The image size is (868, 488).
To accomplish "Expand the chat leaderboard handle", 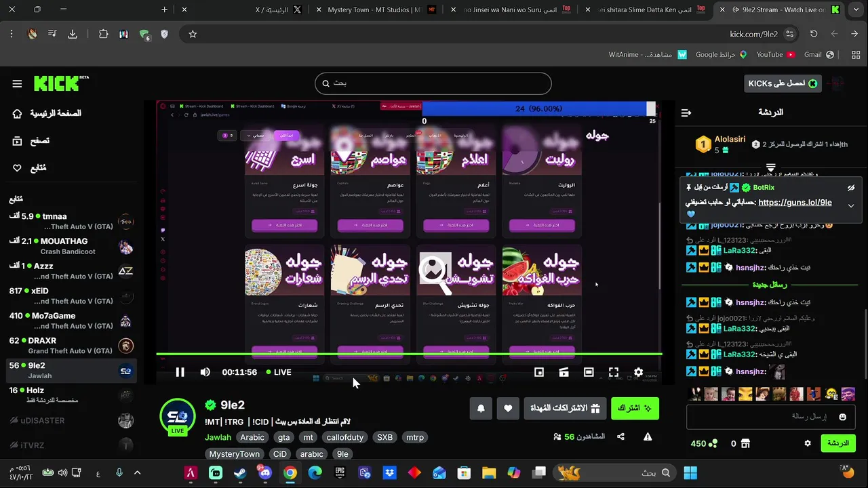I will pyautogui.click(x=770, y=167).
